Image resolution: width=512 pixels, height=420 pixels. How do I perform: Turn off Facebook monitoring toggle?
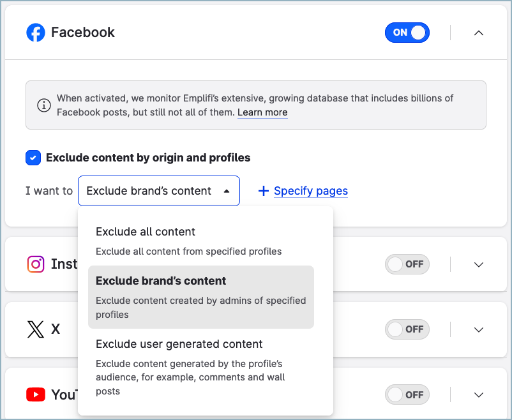pos(407,33)
